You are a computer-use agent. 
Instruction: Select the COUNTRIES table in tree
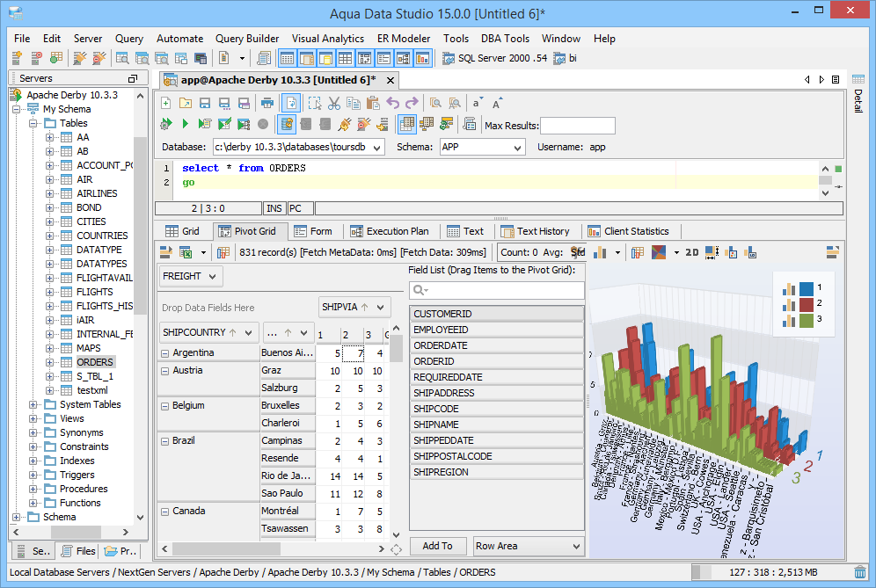pos(102,236)
